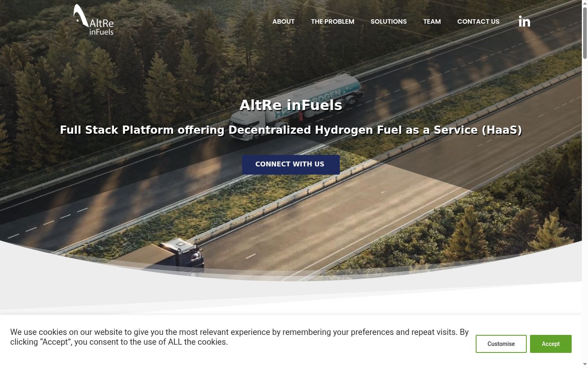Click the AltRe inFuels hero heading
Viewport: 588px width, 368px height.
(291, 105)
